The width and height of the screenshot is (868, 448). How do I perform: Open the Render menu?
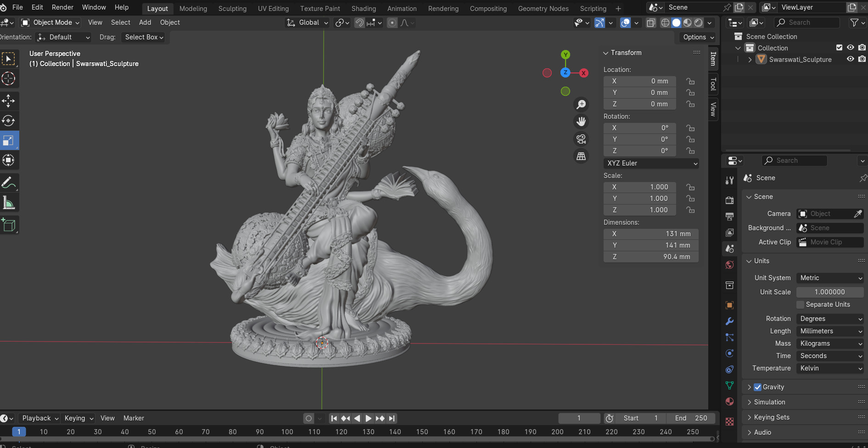tap(62, 7)
